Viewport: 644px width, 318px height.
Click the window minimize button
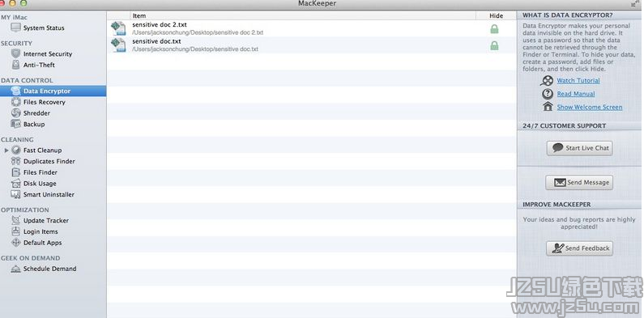(x=12, y=2)
